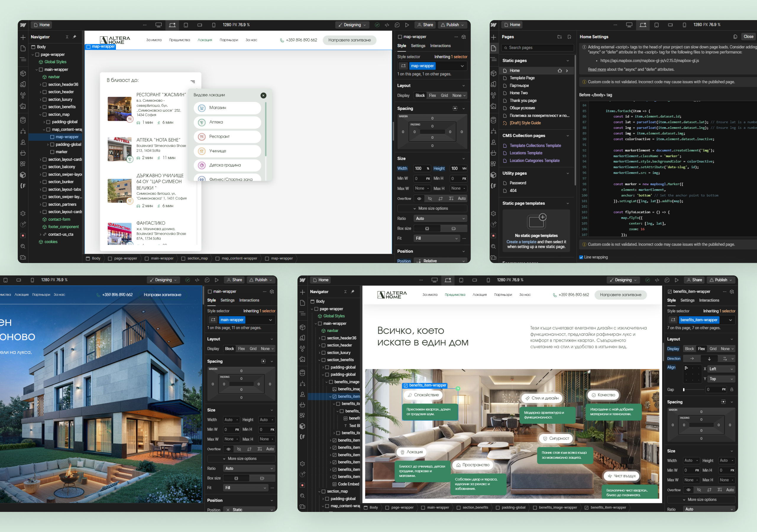This screenshot has height=532, width=757.
Task: Open CMS database icon in top-left window sidebar
Action: (x=23, y=120)
